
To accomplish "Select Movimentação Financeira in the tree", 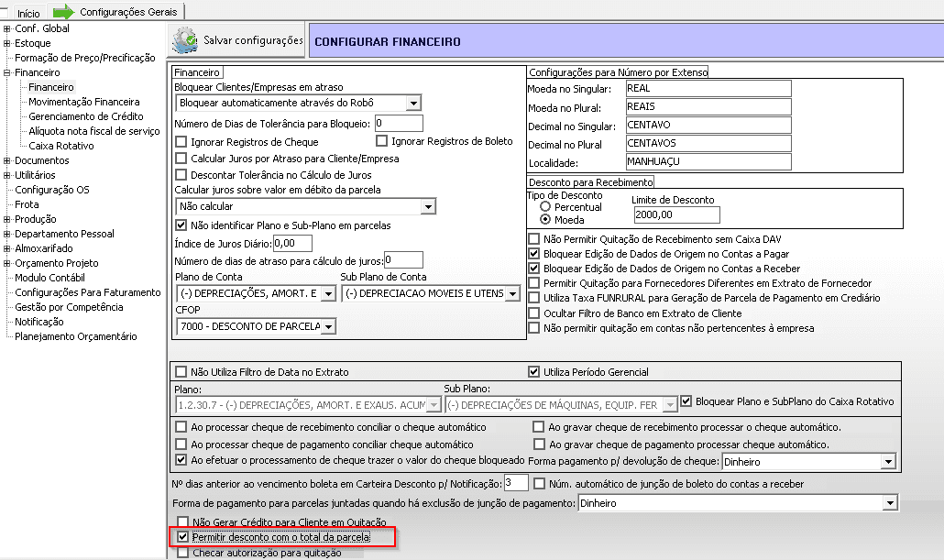I will point(84,102).
